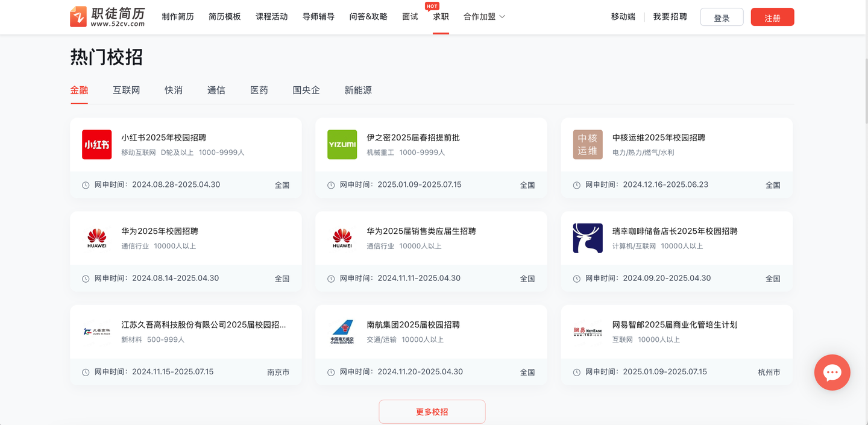Click clock icon in 华为销售类应届生 card

[x=331, y=279]
